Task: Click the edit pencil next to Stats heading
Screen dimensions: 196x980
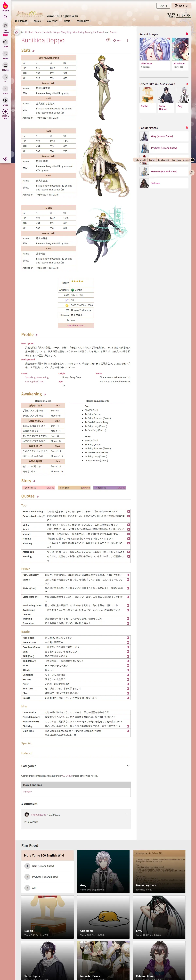Action: [x=33, y=51]
